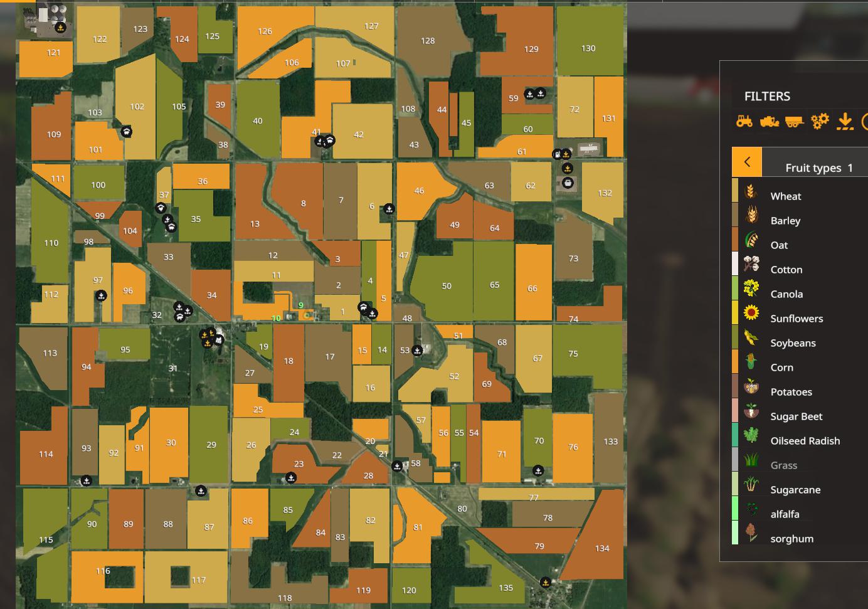Toggle Soybeans fruit type visibility
Screen dimensions: 868x609
(793, 343)
